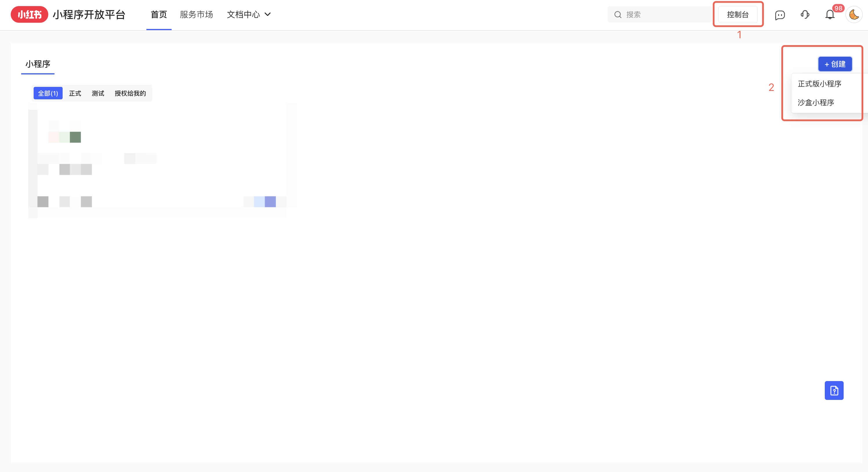Click the blue help document floating icon
This screenshot has width=868, height=472.
click(x=834, y=391)
